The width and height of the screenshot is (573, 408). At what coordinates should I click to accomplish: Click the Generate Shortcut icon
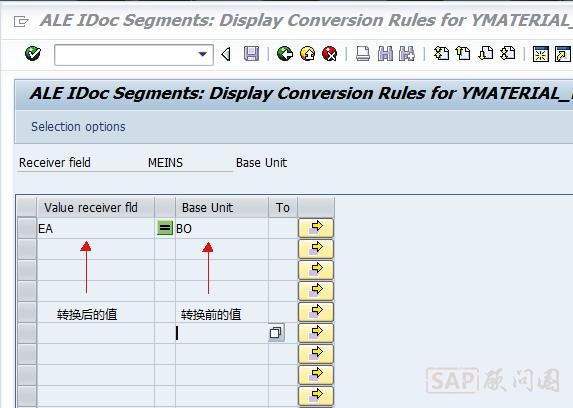(x=562, y=54)
